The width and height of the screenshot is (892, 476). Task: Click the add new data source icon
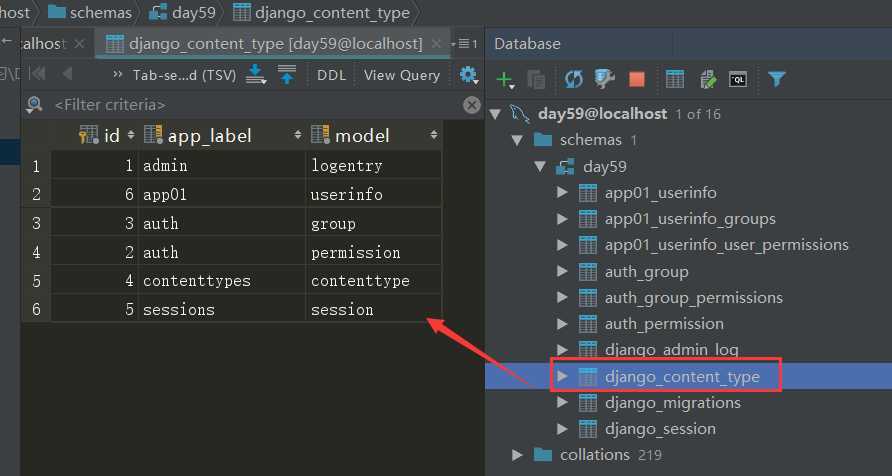505,79
